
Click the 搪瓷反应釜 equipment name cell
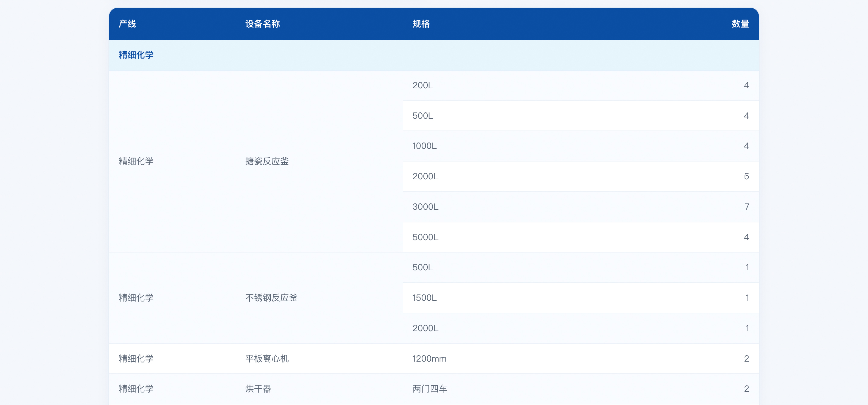[x=267, y=161]
